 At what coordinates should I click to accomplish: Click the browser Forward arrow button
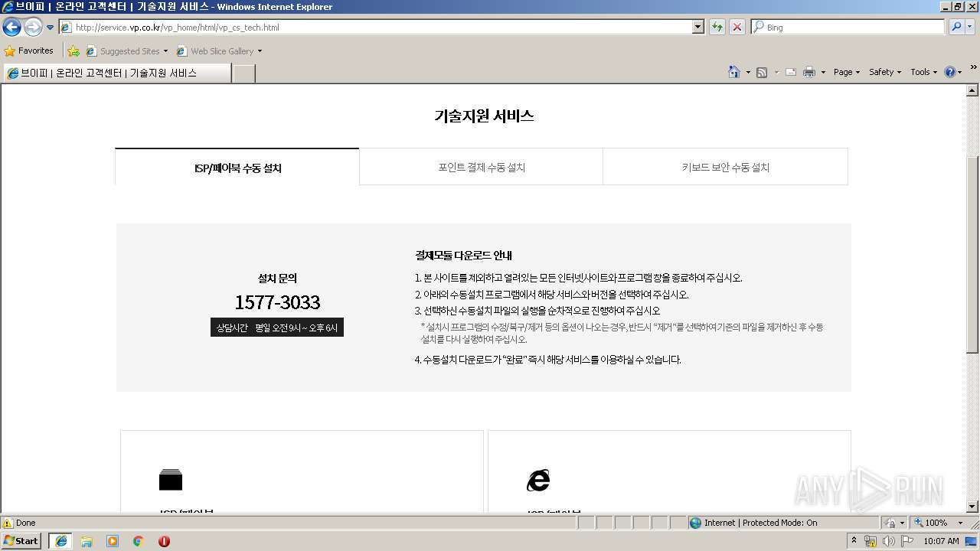(33, 28)
